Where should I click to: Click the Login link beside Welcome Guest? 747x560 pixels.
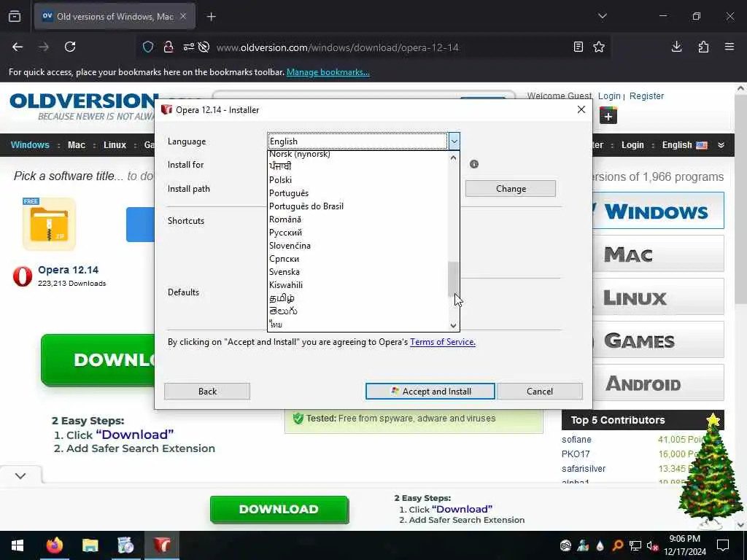609,96
